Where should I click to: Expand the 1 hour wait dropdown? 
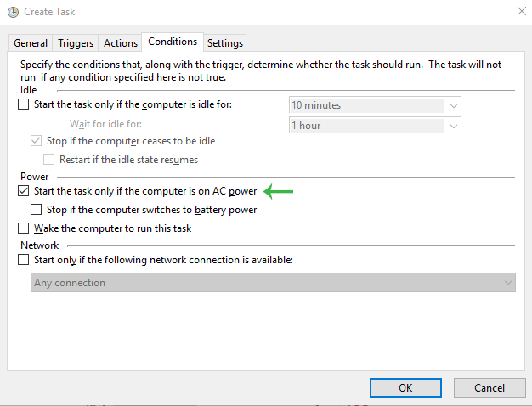(453, 126)
